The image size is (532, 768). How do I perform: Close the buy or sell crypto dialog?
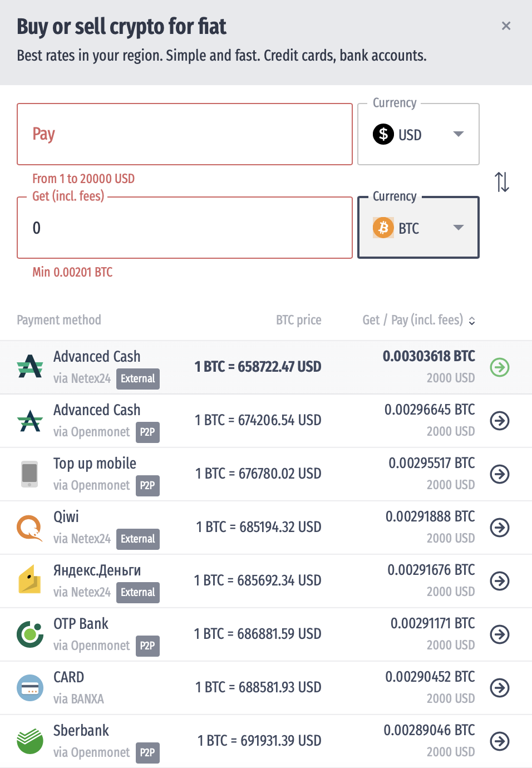(506, 26)
